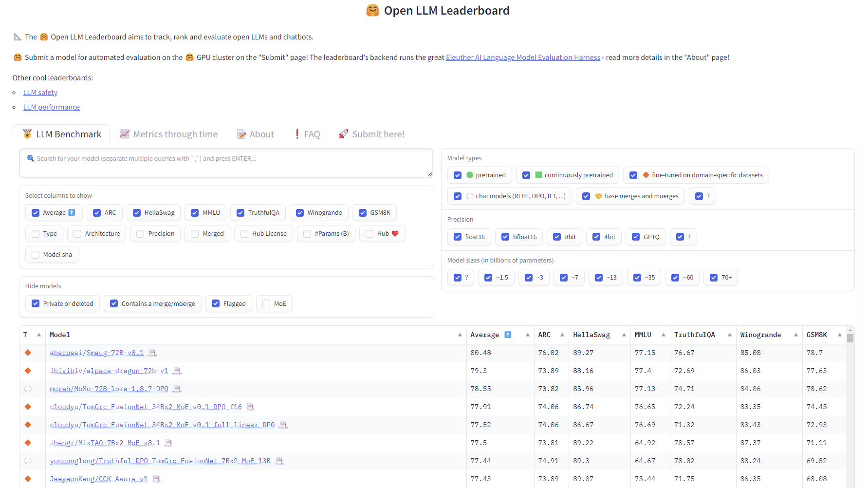Click the hugging face emoji in page title
868x488 pixels.
tap(372, 10)
